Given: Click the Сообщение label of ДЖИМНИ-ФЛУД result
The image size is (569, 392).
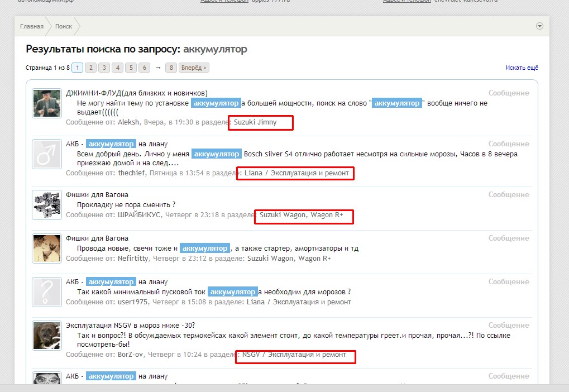Looking at the screenshot, I should tap(509, 93).
